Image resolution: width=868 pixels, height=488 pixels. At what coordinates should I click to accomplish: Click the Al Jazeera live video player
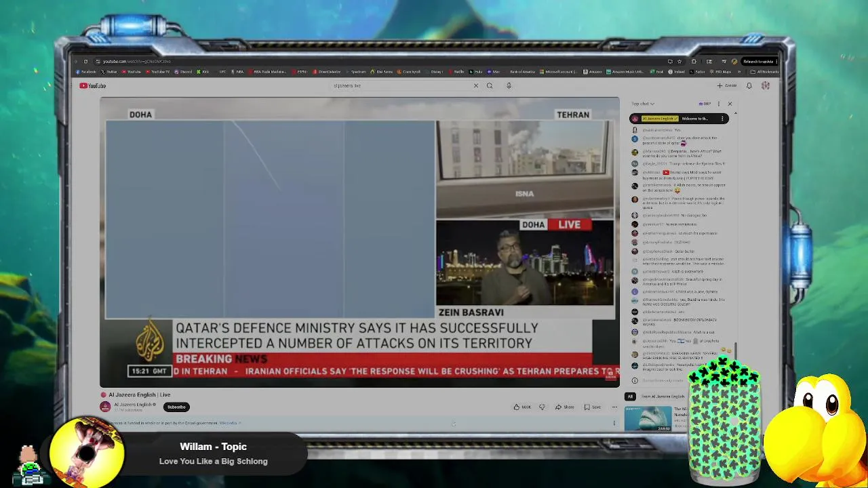click(359, 242)
